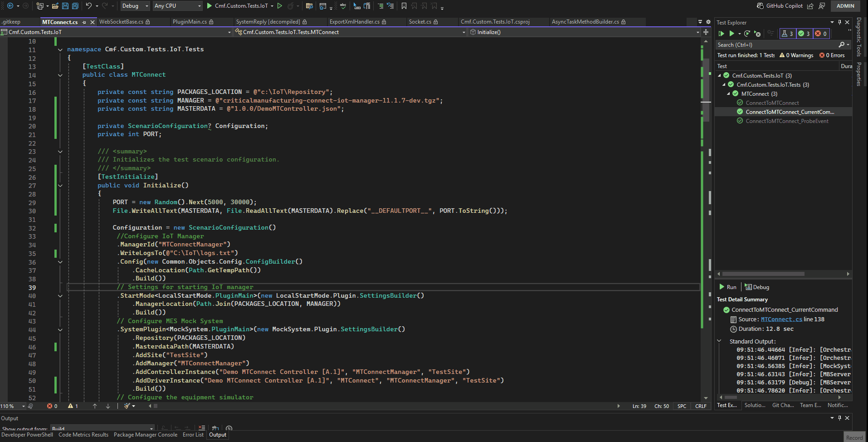
Task: Open the Error List tab
Action: point(193,435)
